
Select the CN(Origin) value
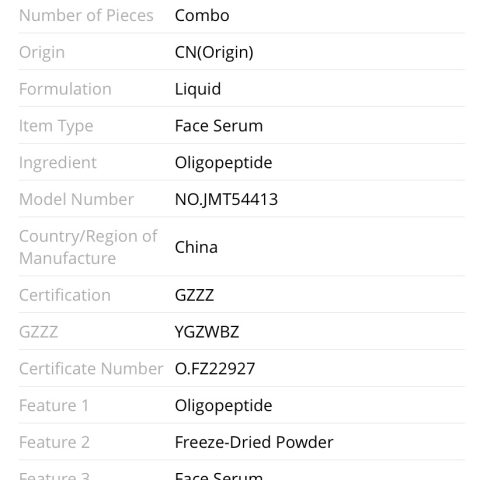point(214,53)
